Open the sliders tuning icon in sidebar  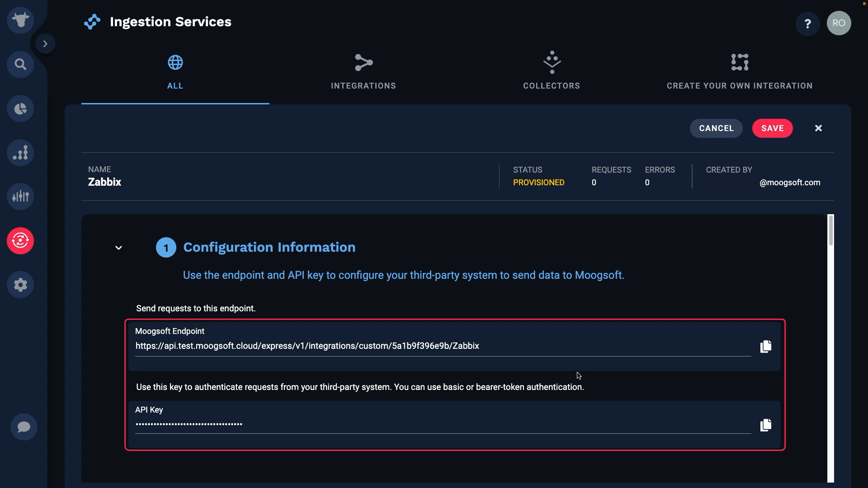tap(20, 197)
